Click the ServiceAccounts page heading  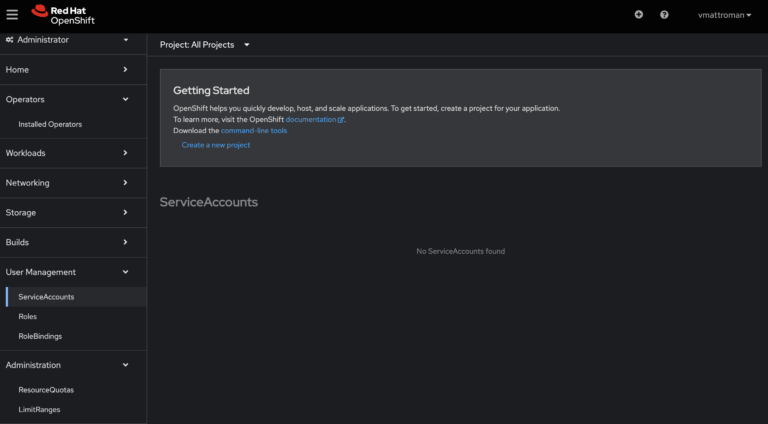coord(209,202)
